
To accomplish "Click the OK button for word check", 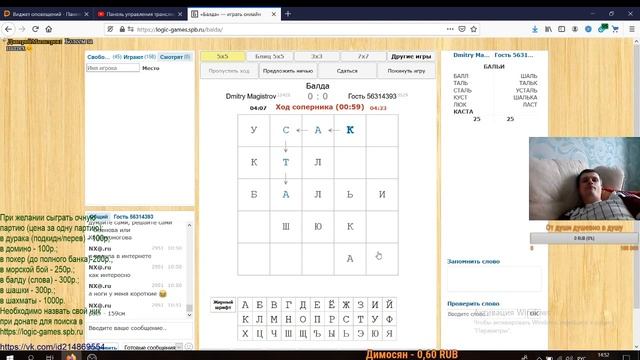I will tap(534, 314).
